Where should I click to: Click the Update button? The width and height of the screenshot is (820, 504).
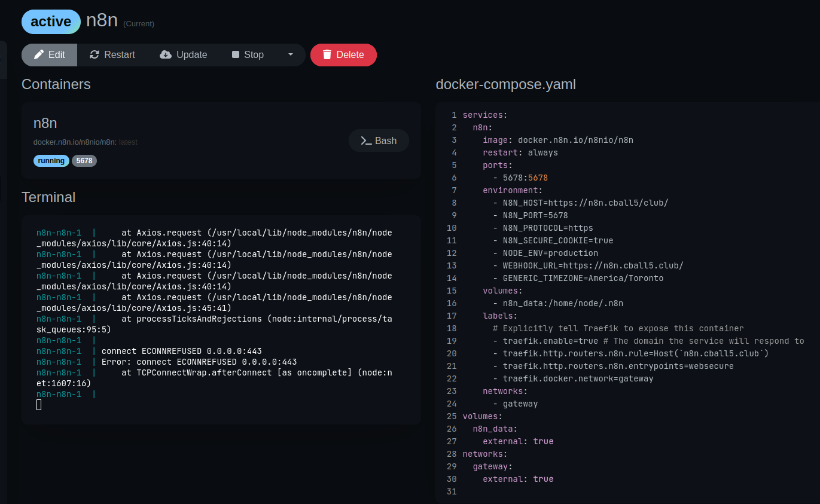click(184, 55)
